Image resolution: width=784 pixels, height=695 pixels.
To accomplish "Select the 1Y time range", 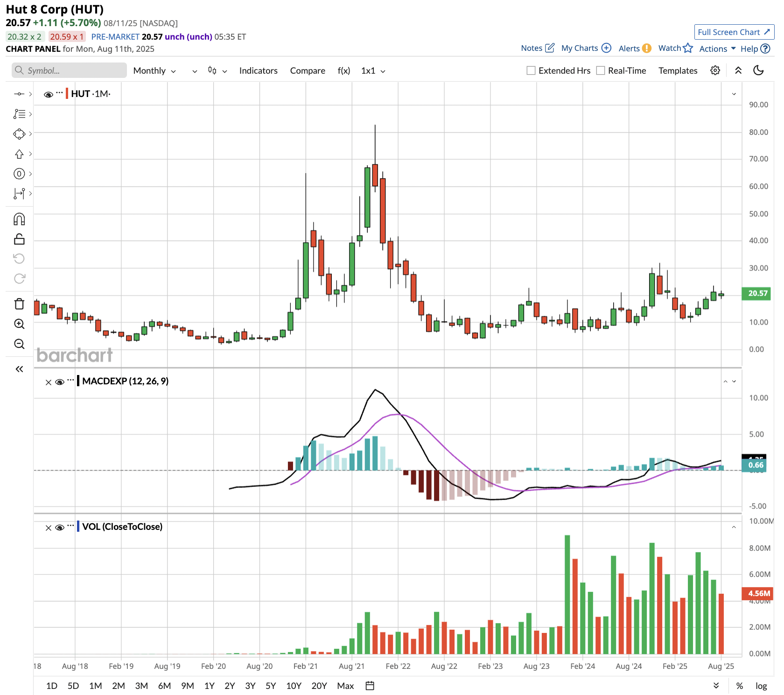I will 210,686.
